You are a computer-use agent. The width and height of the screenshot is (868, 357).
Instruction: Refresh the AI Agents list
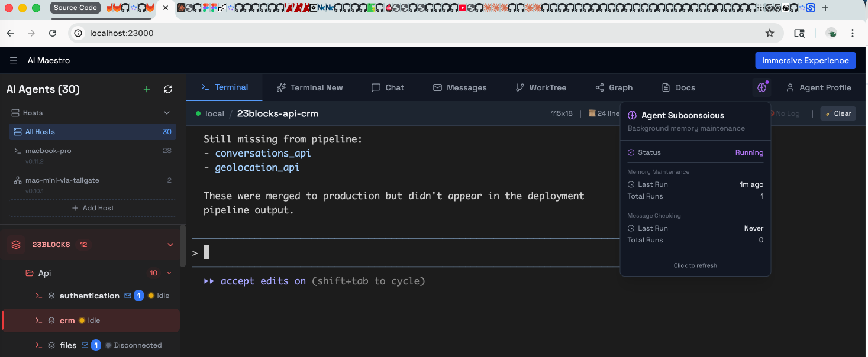pos(168,89)
